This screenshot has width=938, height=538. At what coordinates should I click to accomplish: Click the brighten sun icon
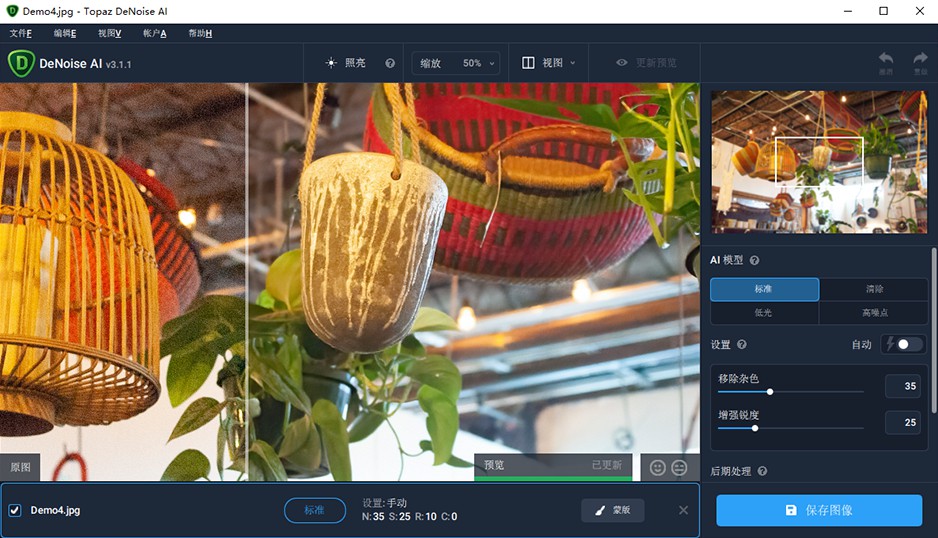pyautogui.click(x=331, y=63)
